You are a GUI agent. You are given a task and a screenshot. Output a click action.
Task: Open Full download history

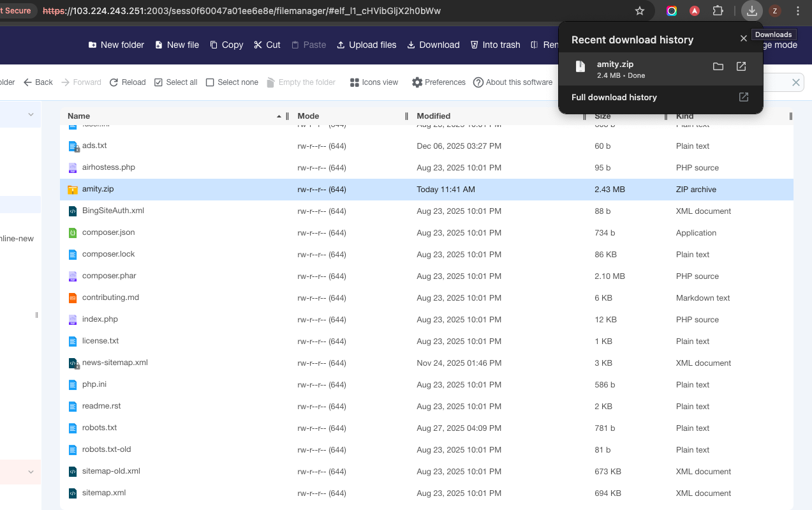click(614, 98)
